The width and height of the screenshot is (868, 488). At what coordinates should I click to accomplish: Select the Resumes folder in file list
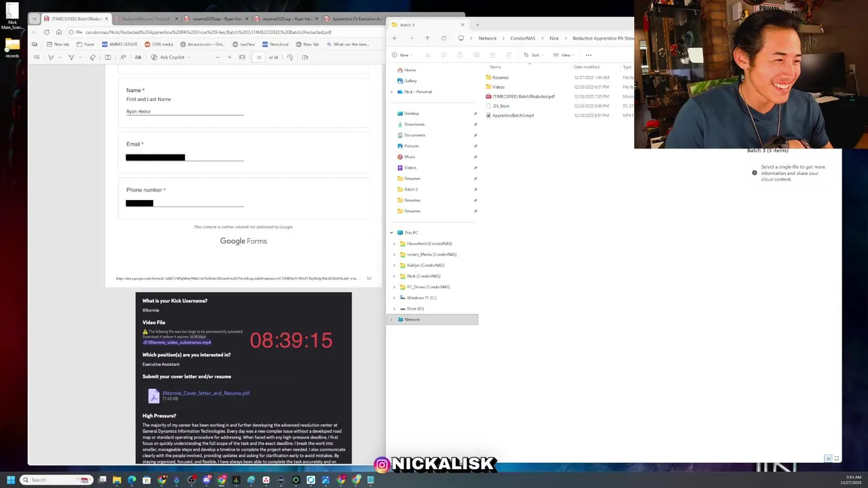click(500, 77)
